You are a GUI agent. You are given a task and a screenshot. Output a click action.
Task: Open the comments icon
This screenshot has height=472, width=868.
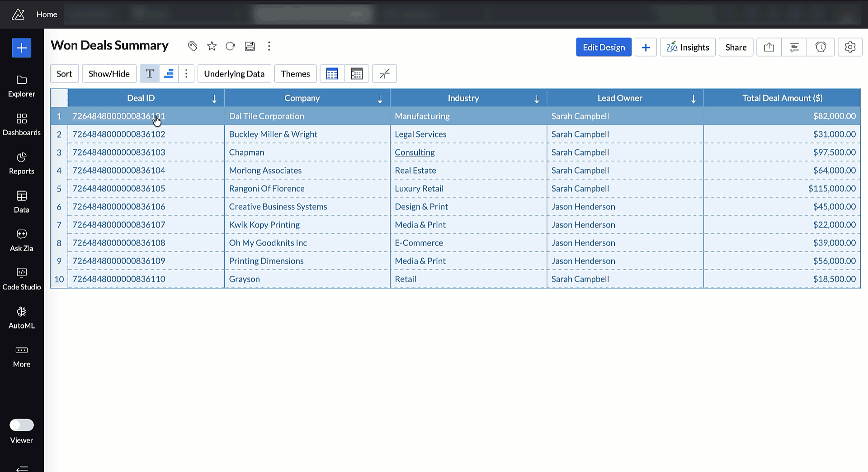coord(794,47)
